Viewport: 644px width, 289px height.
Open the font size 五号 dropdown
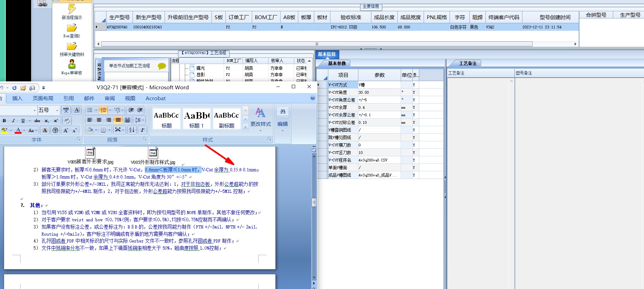[57, 110]
